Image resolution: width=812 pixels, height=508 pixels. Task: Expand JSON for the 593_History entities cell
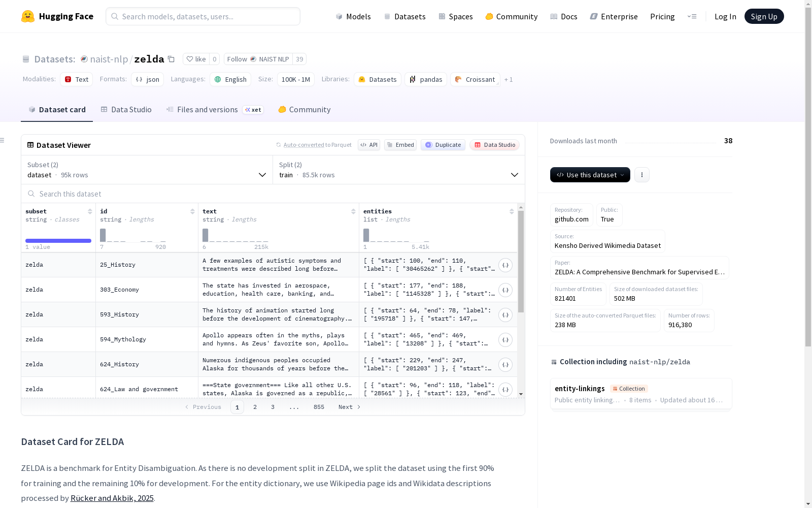pos(505,315)
